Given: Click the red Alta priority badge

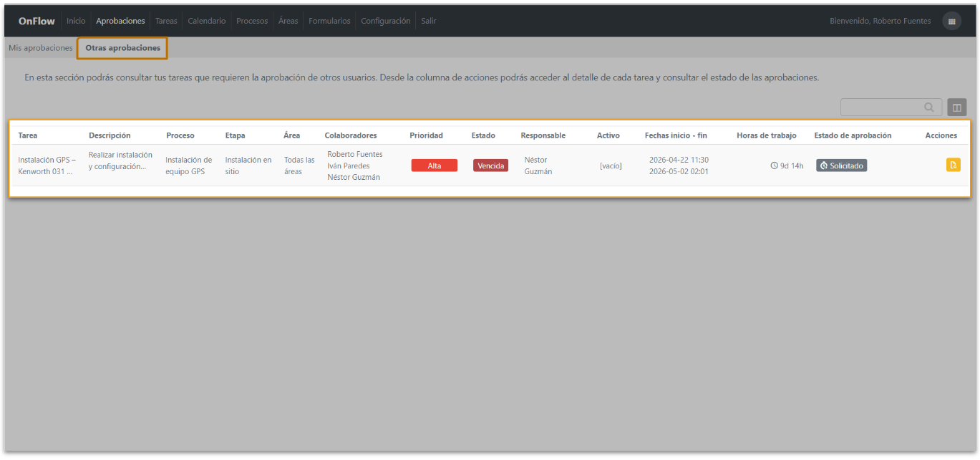Looking at the screenshot, I should point(434,166).
